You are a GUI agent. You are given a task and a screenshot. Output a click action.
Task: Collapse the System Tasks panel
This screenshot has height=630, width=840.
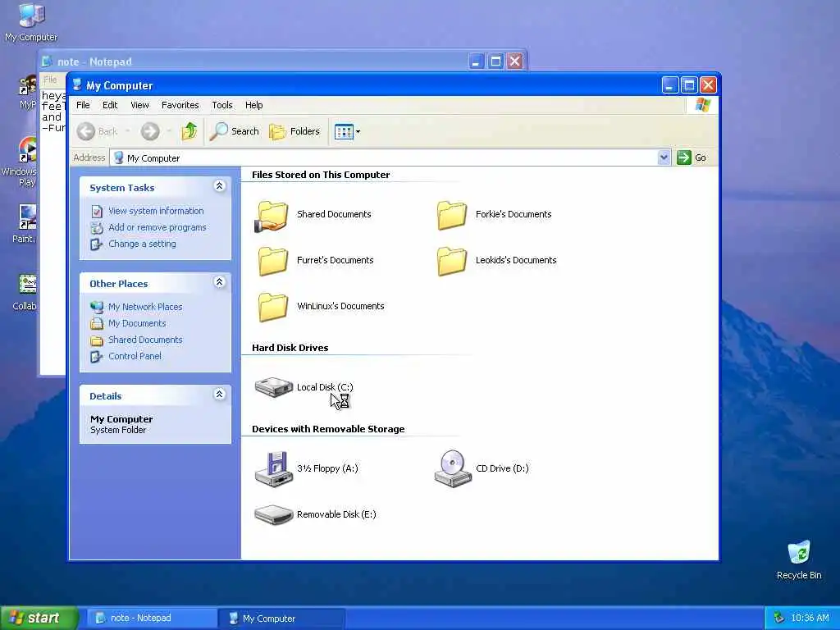click(219, 186)
